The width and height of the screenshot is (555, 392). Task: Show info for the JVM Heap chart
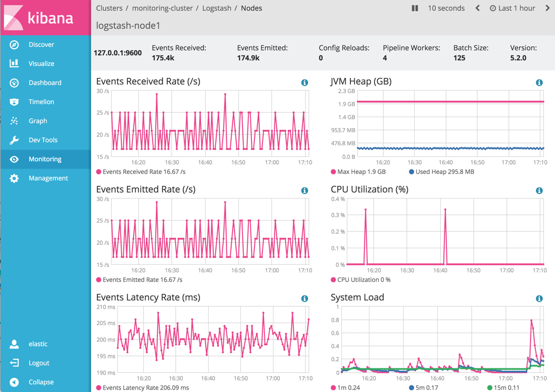click(x=539, y=82)
